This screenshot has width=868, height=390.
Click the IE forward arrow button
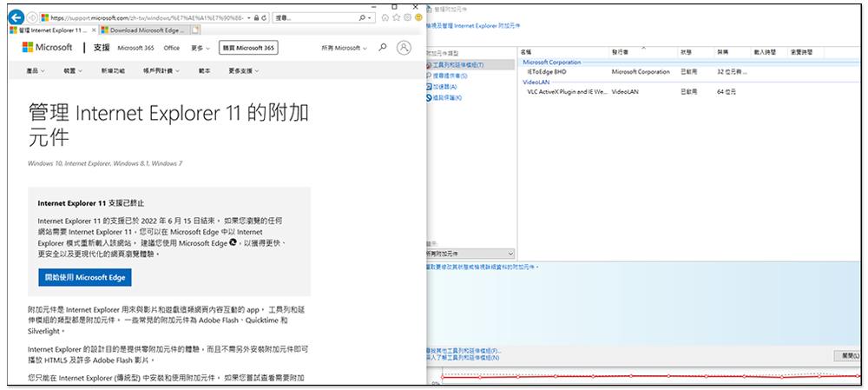point(31,17)
